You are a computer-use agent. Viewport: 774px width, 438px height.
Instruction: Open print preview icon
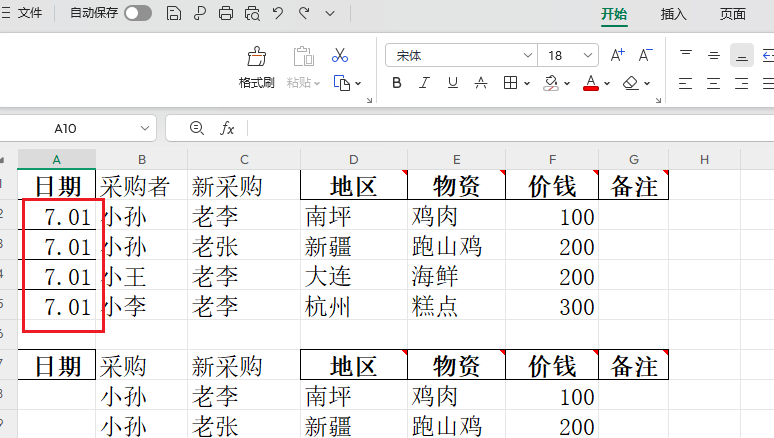pyautogui.click(x=252, y=13)
